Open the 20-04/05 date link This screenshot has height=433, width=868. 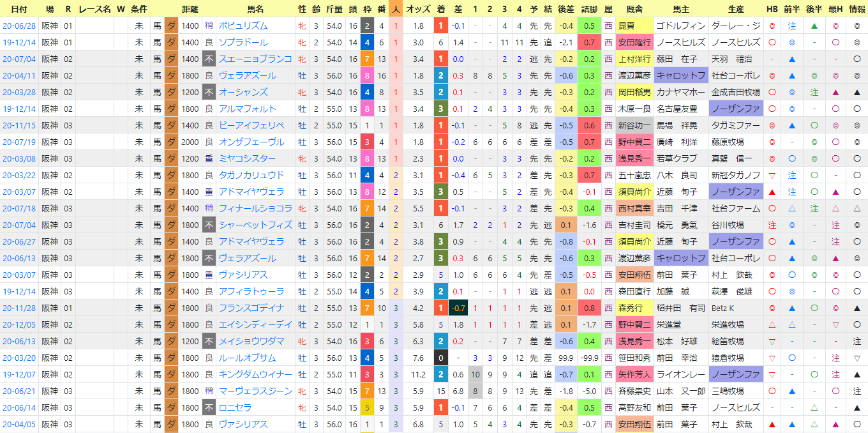click(x=19, y=424)
